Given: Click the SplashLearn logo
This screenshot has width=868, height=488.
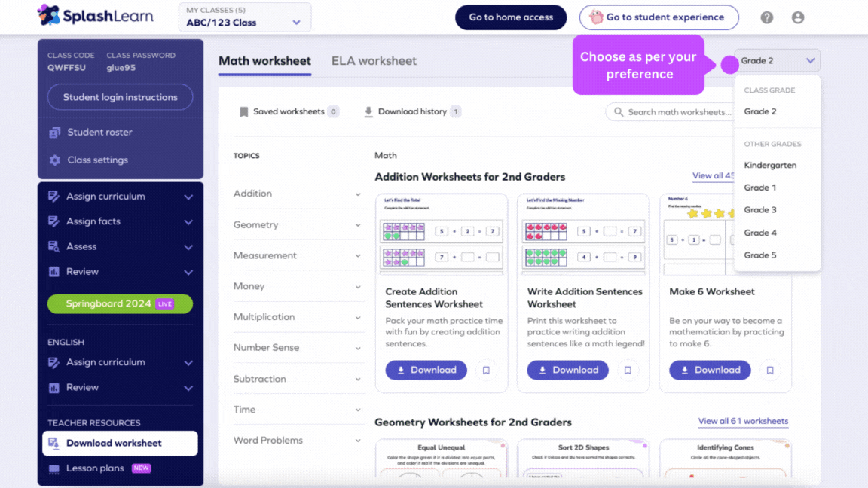Looking at the screenshot, I should point(95,16).
